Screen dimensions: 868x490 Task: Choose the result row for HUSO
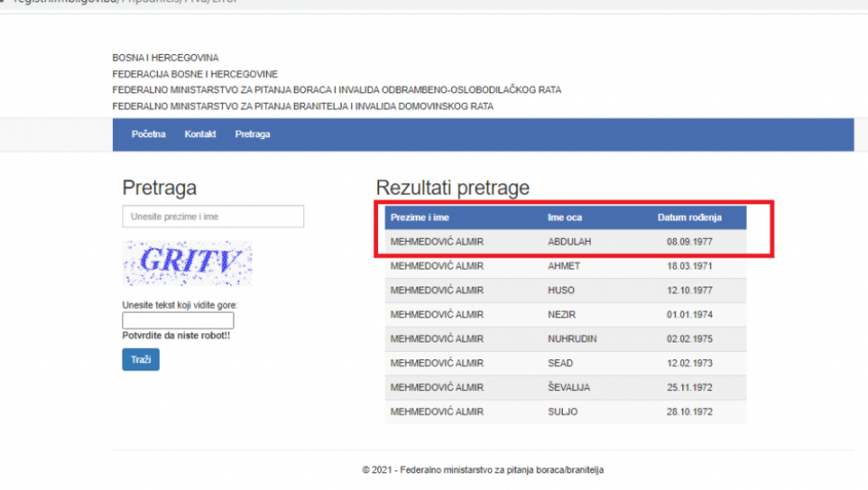565,290
